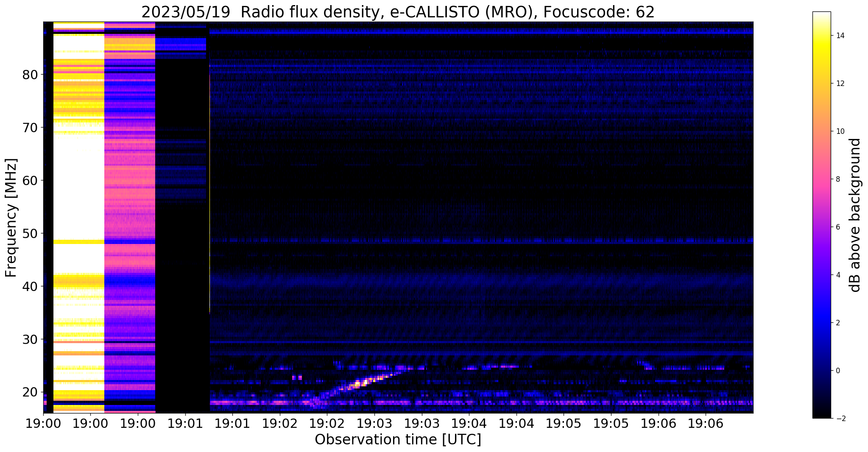Click the 8 tick label on the colorbar
The width and height of the screenshot is (868, 452).
837,179
